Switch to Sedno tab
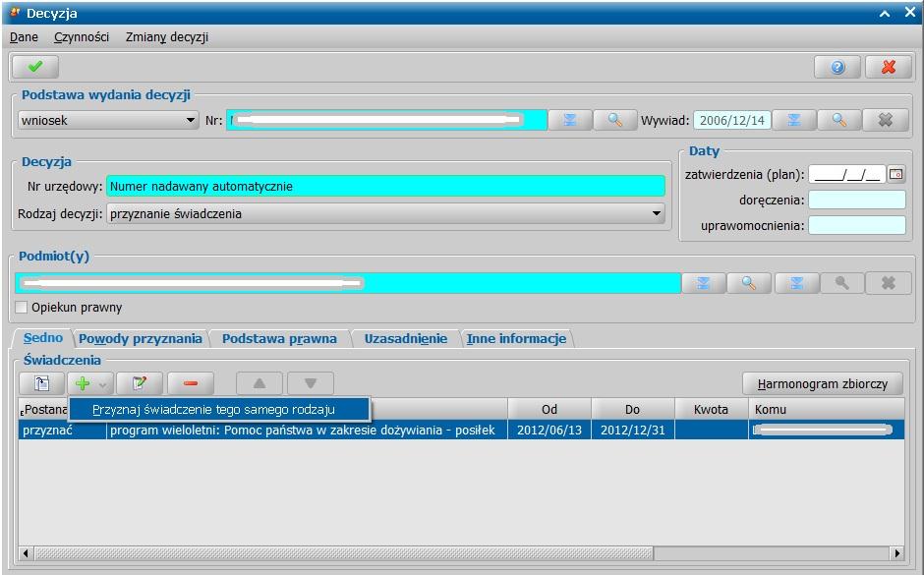This screenshot has width=924, height=575. point(43,338)
